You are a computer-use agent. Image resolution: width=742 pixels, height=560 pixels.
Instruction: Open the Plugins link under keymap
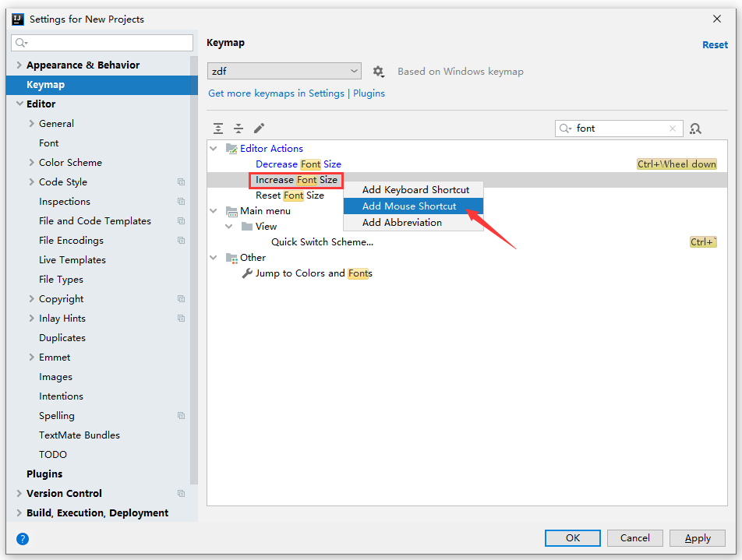(369, 93)
